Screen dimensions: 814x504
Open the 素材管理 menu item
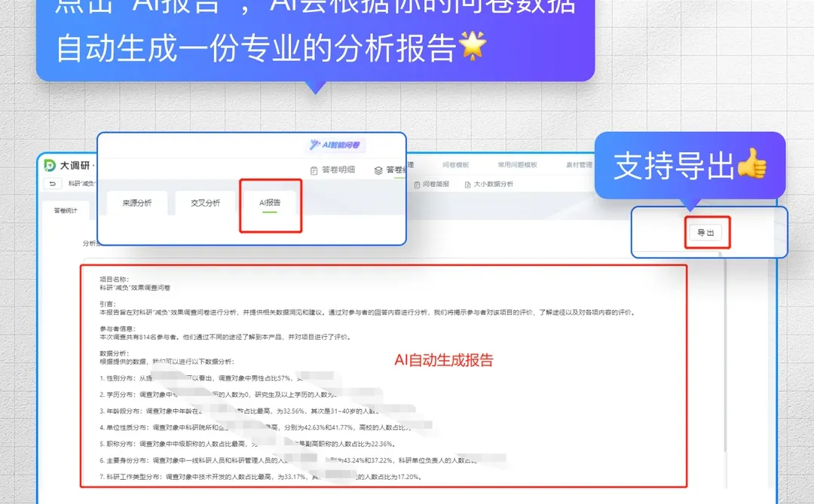[x=579, y=163]
